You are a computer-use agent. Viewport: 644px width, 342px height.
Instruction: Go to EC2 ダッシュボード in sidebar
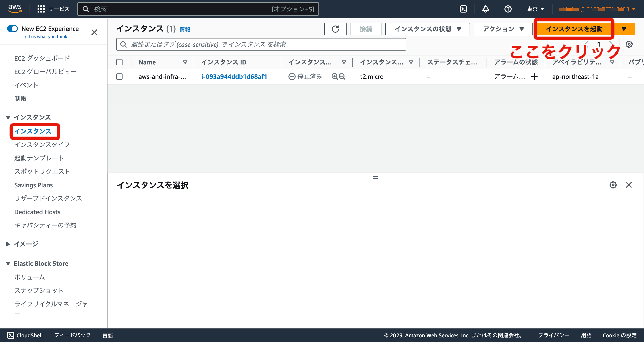[x=42, y=58]
